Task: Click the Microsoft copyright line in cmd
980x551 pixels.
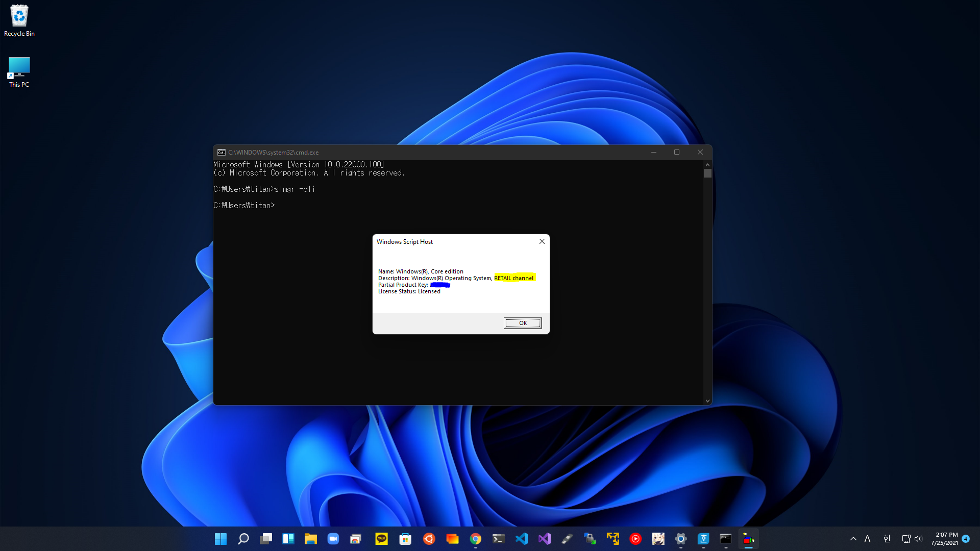Action: click(x=309, y=173)
